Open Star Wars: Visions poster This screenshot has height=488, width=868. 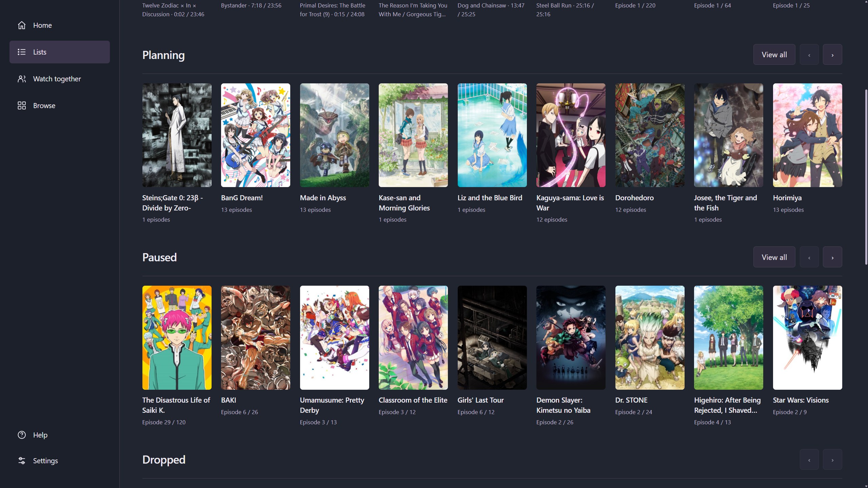[x=808, y=338]
